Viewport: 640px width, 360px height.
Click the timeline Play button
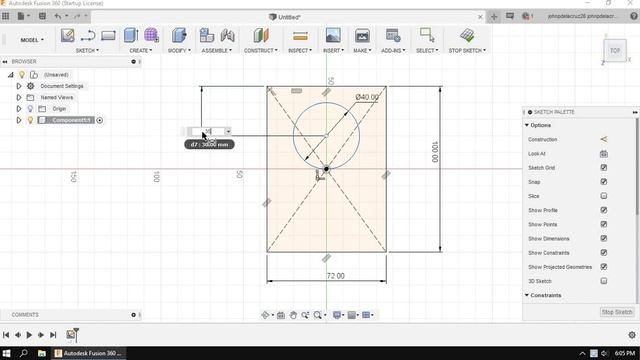[29, 335]
